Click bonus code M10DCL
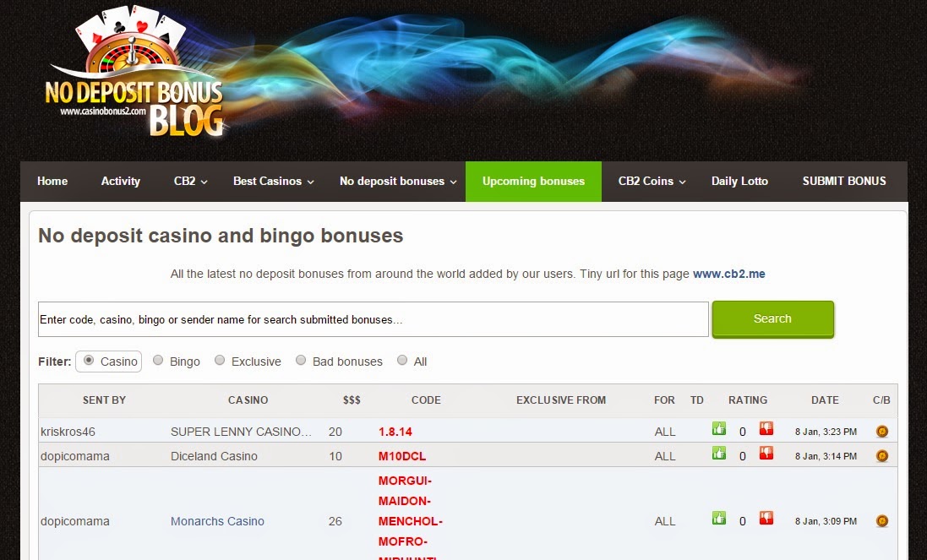This screenshot has height=560, width=927. pos(402,456)
